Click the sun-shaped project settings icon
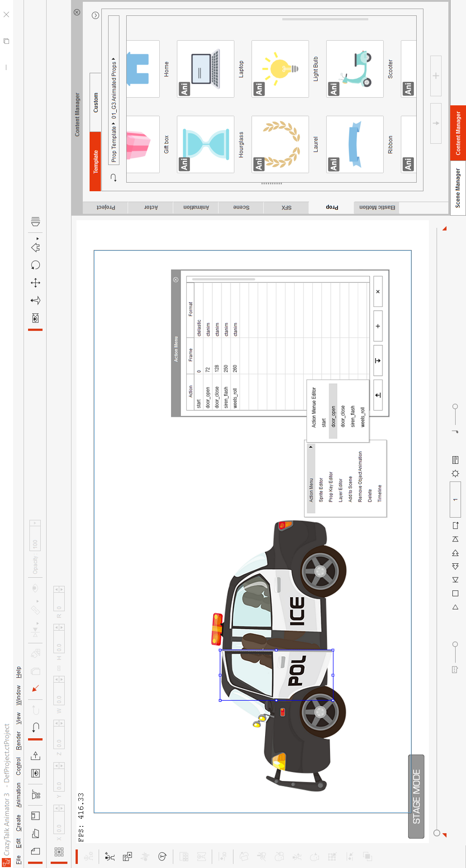The width and height of the screenshot is (466, 868). (x=456, y=473)
